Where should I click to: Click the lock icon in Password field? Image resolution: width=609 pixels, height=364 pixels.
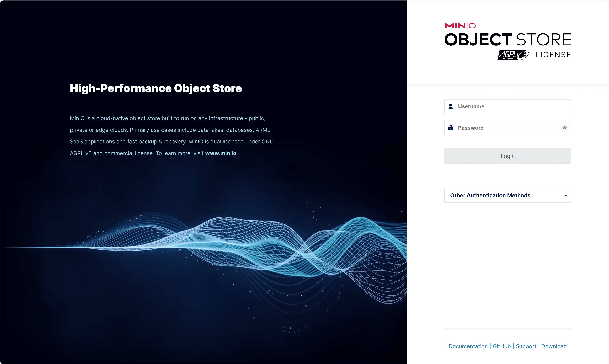pyautogui.click(x=451, y=128)
